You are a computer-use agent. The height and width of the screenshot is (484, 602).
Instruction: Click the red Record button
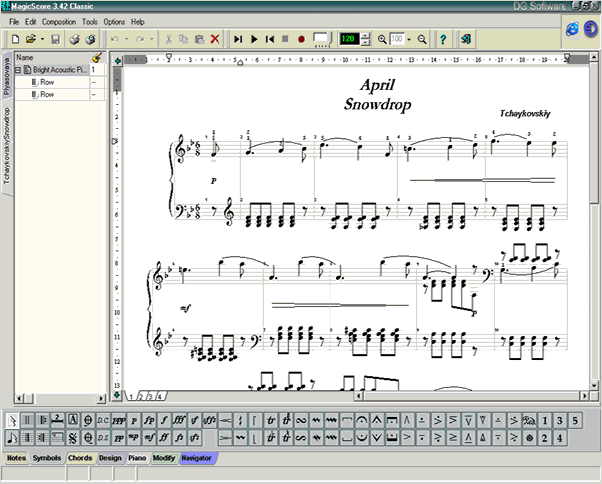pos(301,39)
